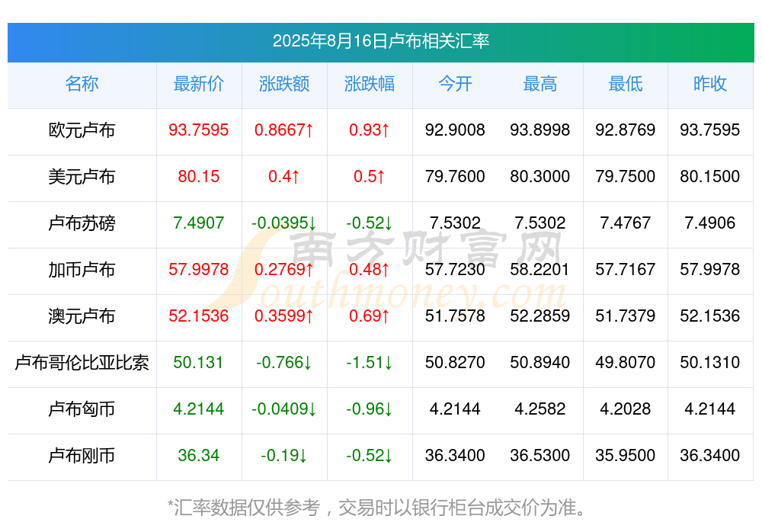Click the green latest price 4.2144
This screenshot has width=762, height=532.
(199, 409)
